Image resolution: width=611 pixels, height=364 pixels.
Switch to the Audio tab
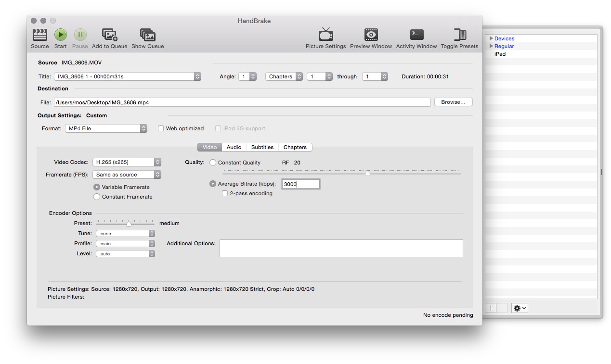pyautogui.click(x=234, y=147)
